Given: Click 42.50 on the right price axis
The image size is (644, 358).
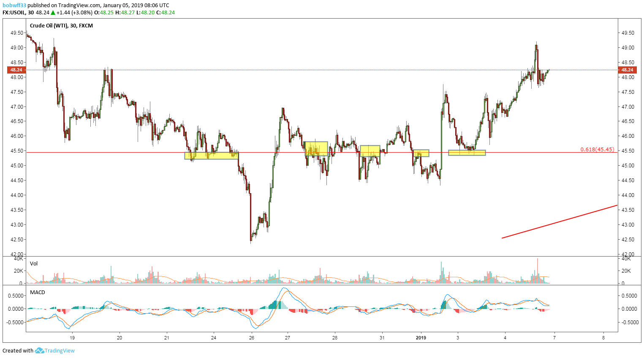Looking at the screenshot, I should (628, 240).
